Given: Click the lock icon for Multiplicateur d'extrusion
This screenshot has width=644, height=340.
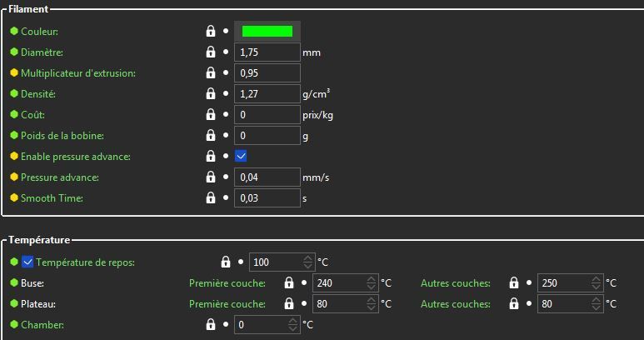Looking at the screenshot, I should [210, 72].
